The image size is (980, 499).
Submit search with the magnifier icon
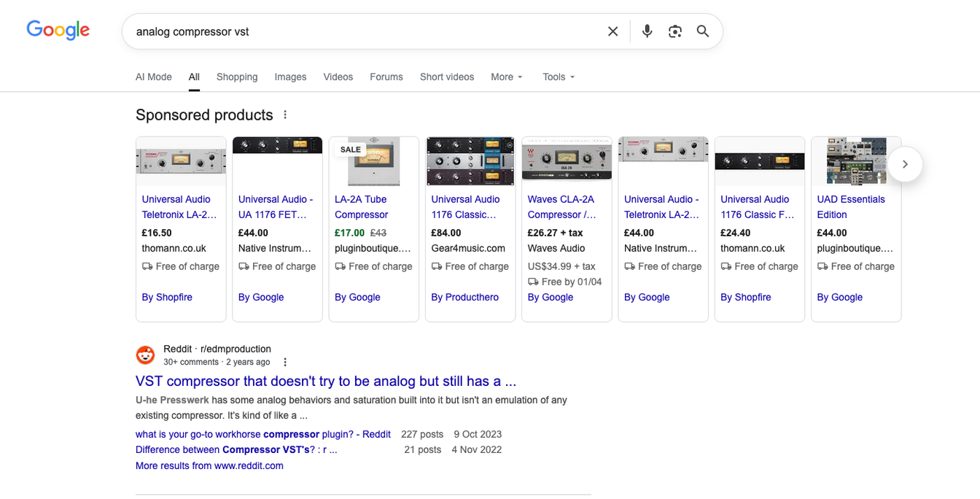point(703,31)
